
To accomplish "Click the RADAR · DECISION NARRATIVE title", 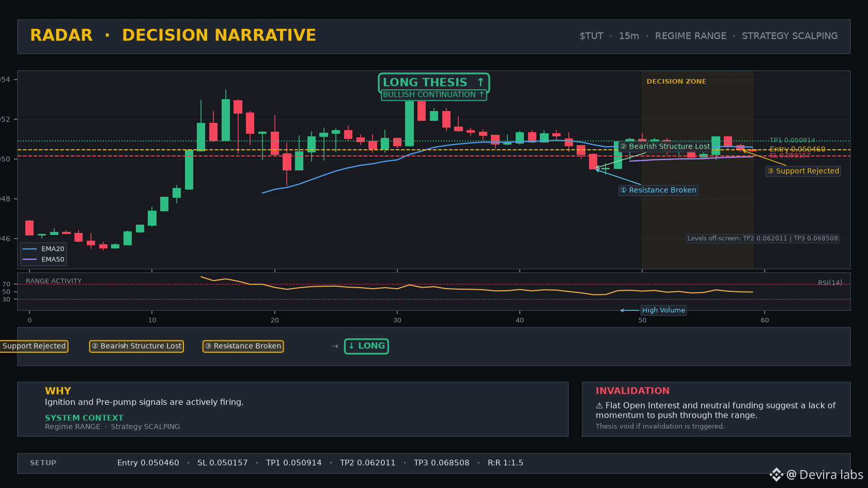I will (173, 35).
